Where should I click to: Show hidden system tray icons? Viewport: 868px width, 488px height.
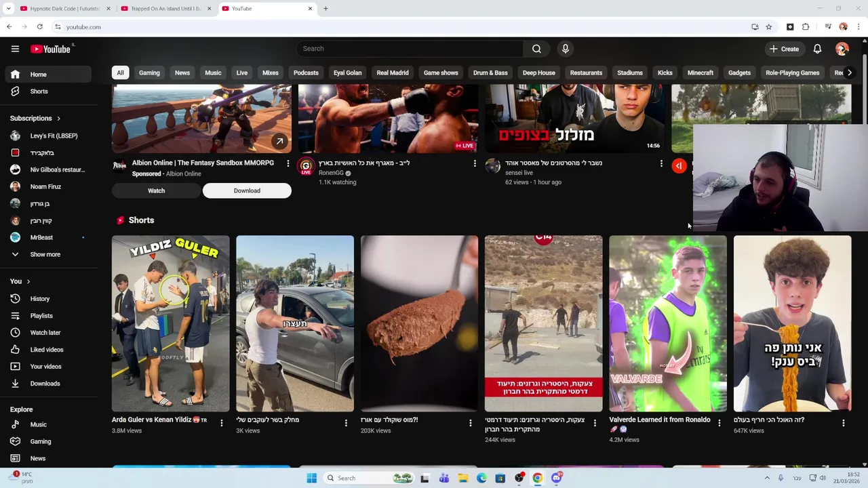click(x=767, y=479)
